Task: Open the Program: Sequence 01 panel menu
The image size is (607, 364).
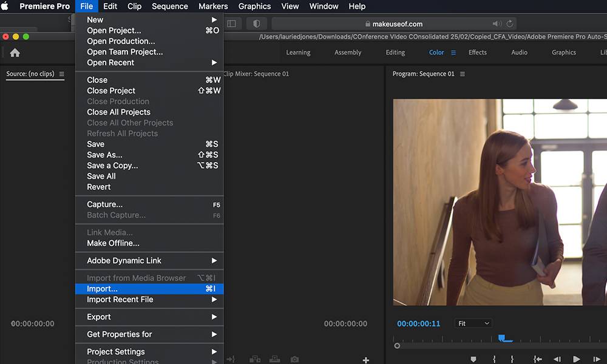Action: [x=463, y=74]
